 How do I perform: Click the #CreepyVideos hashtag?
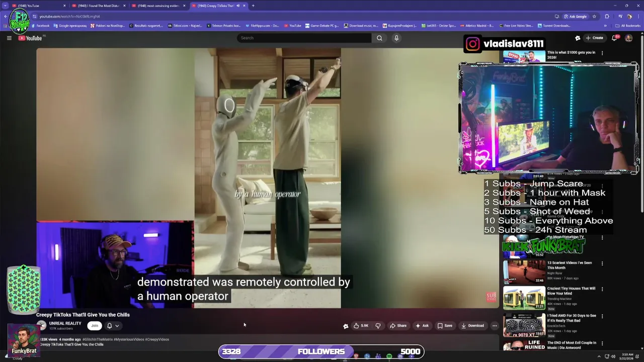(x=157, y=339)
